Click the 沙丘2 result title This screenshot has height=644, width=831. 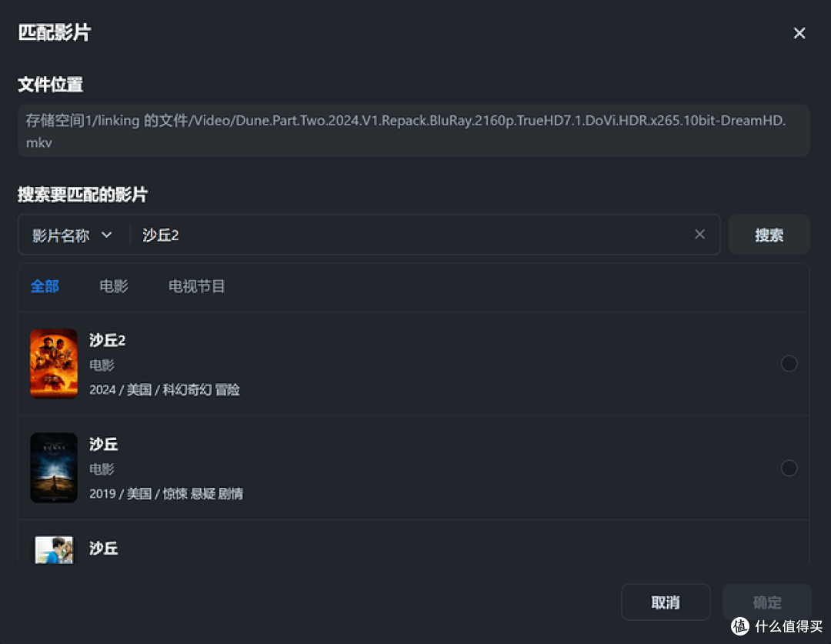107,340
